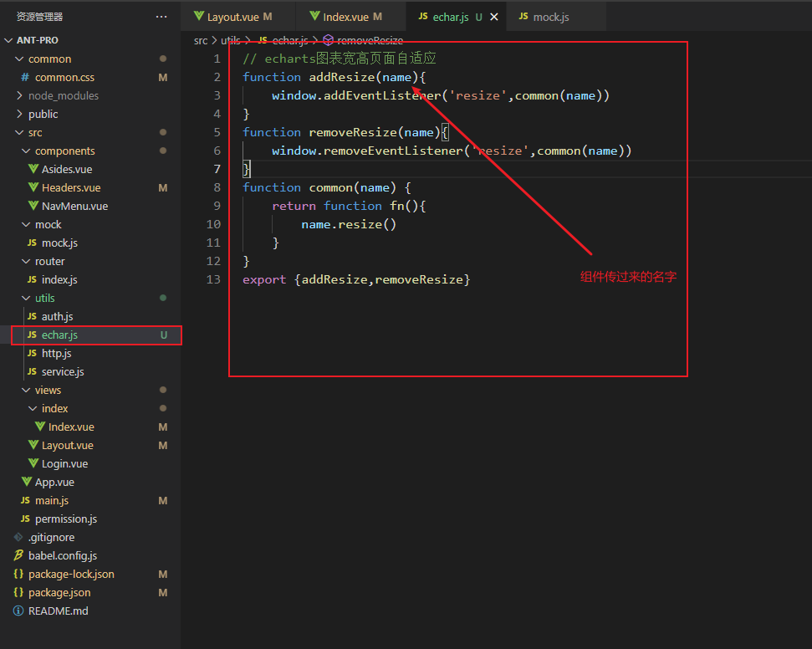Image resolution: width=812 pixels, height=649 pixels.
Task: Open Layout.vue in the file tree
Action: tap(90, 445)
